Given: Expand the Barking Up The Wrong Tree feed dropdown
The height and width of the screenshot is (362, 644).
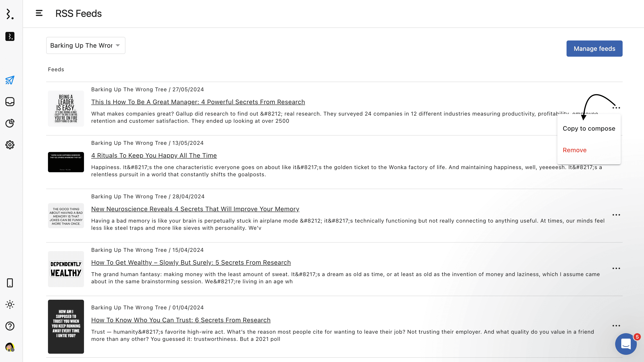Looking at the screenshot, I should coord(86,45).
